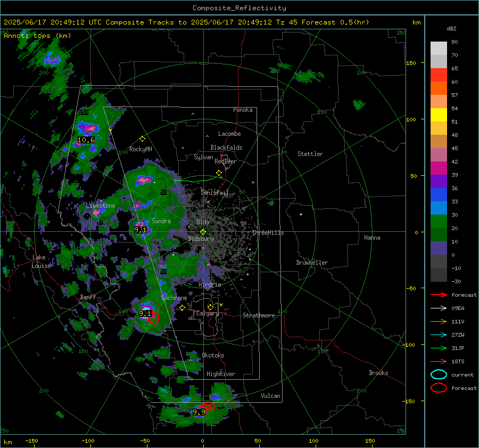Viewport: 479px width, 448px height.
Task: Click the Lake Louise label
Action: click(42, 262)
